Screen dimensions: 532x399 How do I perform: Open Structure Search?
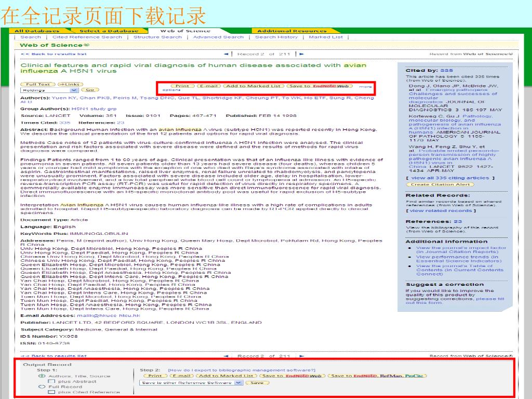coord(157,37)
